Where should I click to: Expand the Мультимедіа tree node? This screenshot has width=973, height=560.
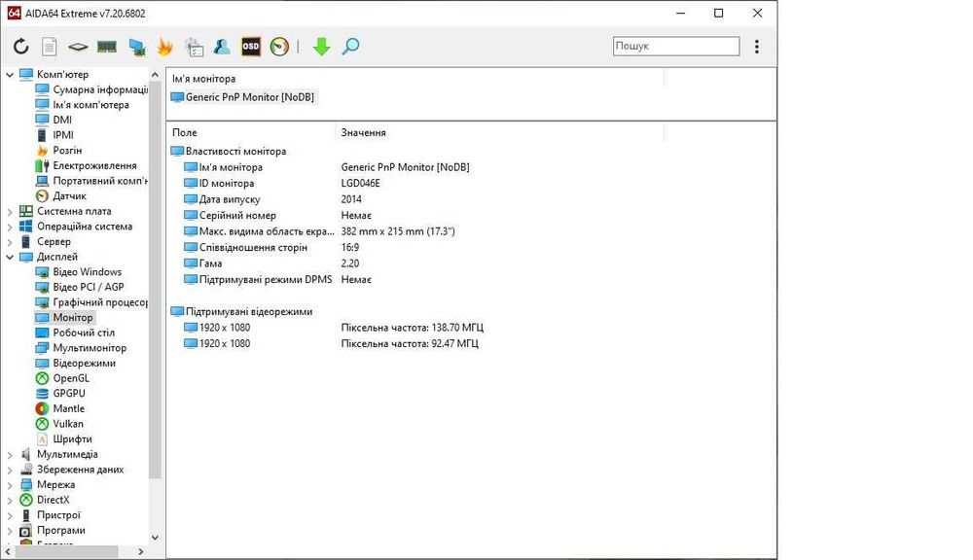[x=10, y=455]
